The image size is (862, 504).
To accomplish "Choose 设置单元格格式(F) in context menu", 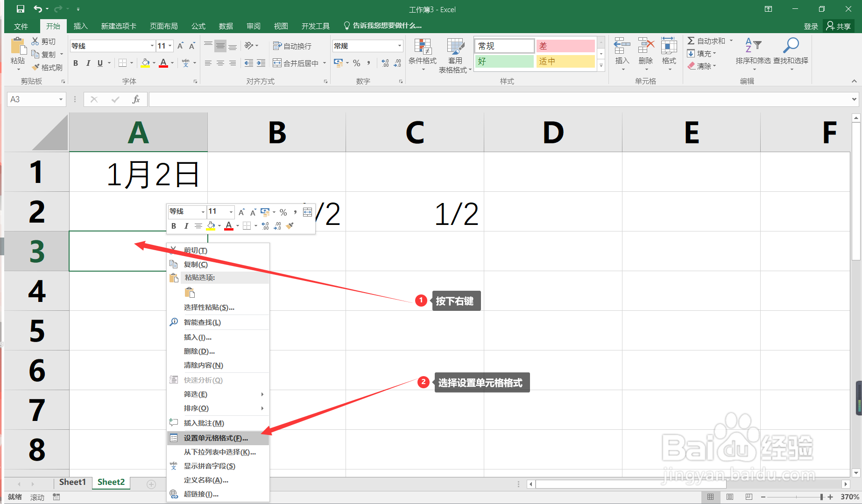I will click(x=218, y=438).
